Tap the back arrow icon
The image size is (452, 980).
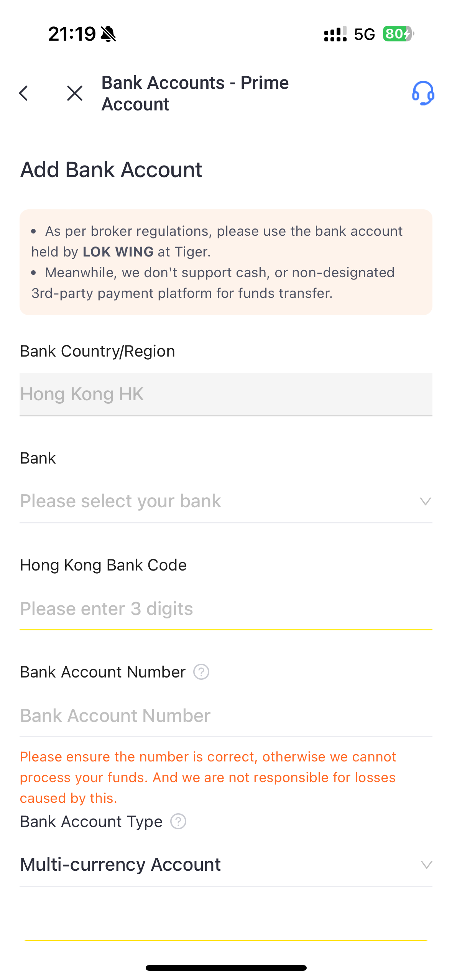click(x=24, y=93)
